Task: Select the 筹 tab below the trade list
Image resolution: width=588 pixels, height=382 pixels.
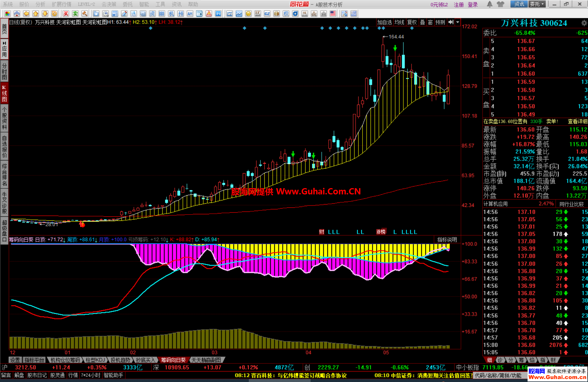Action: pos(521,360)
